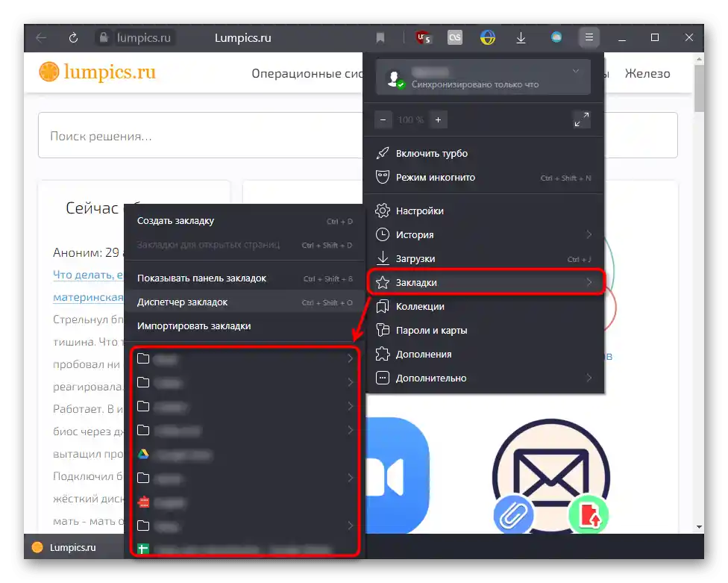Click the rocket icon for turbo
Screen dimensions: 728x583
click(x=383, y=153)
